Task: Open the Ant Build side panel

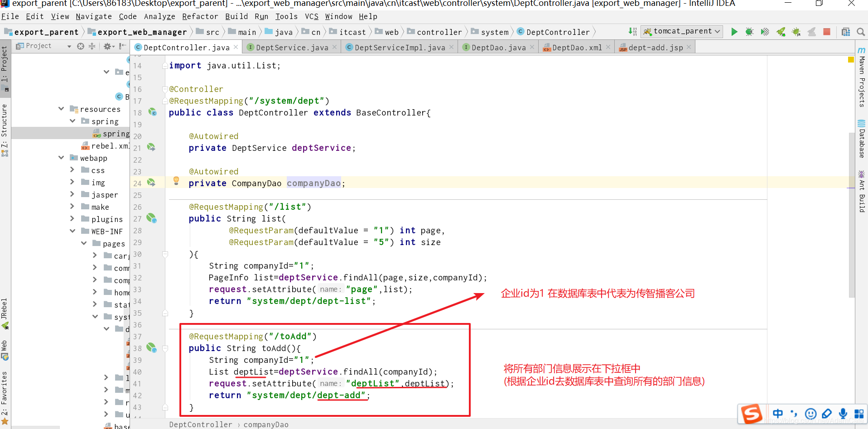Action: (x=862, y=192)
